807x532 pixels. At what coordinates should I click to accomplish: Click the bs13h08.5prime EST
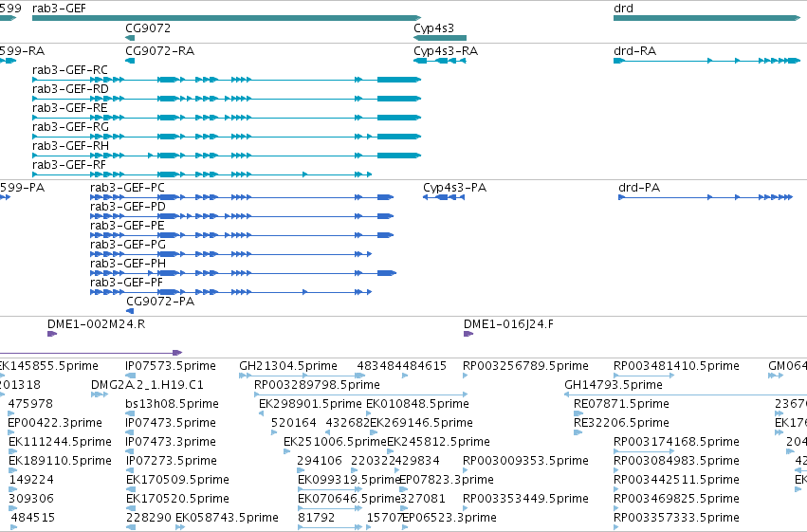(x=172, y=404)
